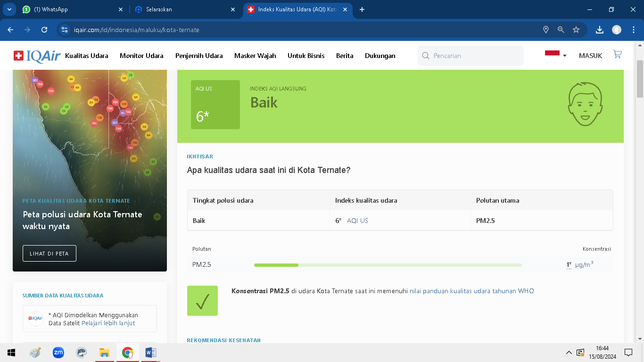Click the green checkmark WHO guideline icon
The height and width of the screenshot is (362, 644).
[x=202, y=301]
